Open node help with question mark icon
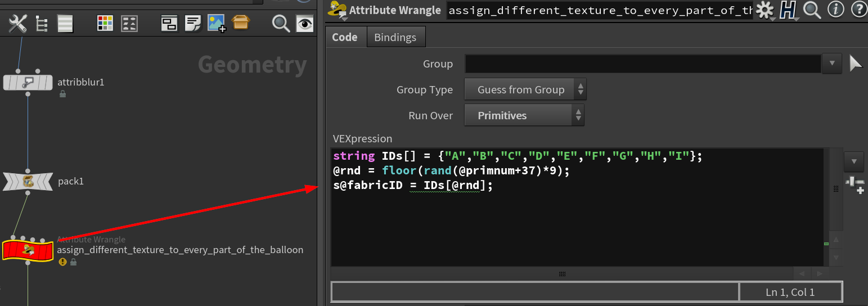Screen dimensions: 868x306 point(858,10)
